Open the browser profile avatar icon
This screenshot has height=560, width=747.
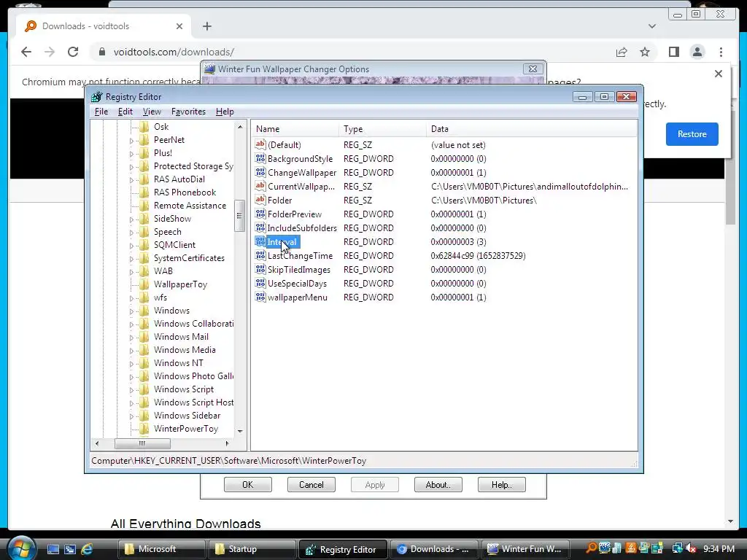tap(697, 52)
